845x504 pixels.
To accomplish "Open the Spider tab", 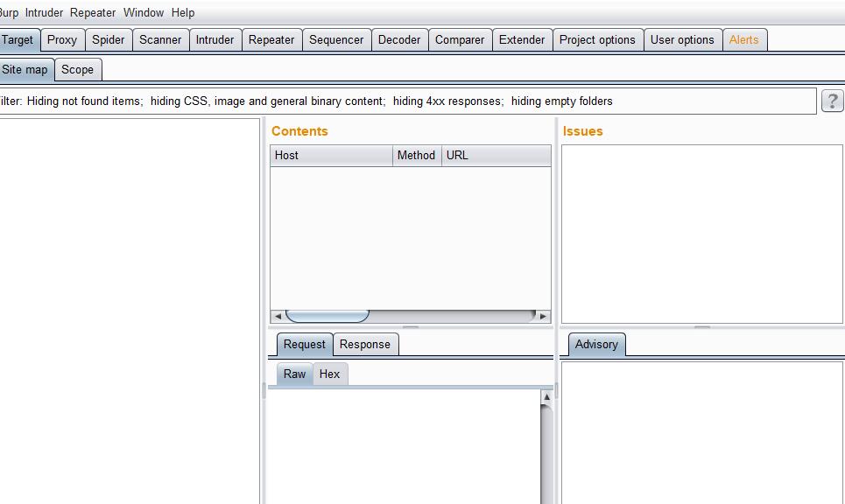I will 109,40.
